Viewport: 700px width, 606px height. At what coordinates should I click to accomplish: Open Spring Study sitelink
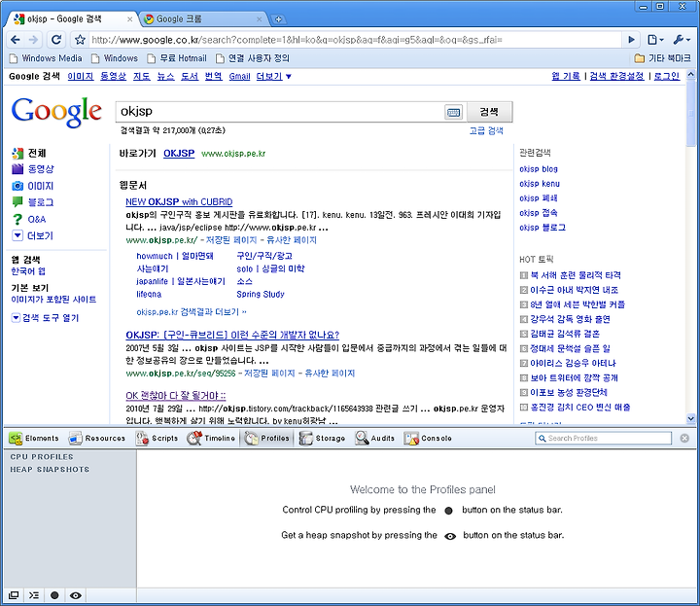261,295
